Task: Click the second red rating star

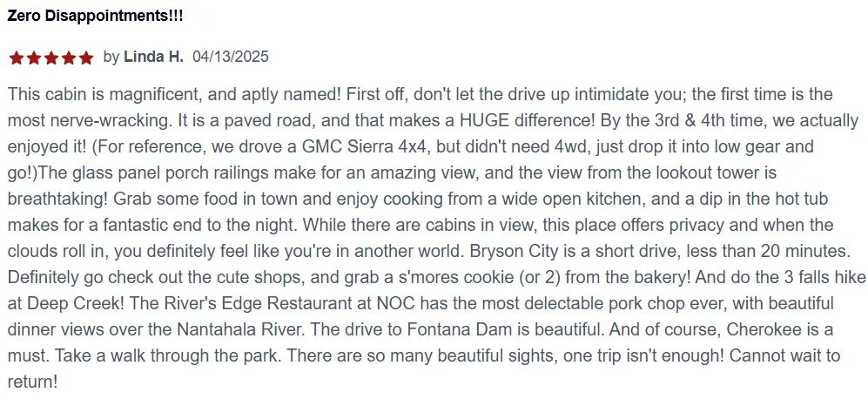Action: click(x=34, y=58)
